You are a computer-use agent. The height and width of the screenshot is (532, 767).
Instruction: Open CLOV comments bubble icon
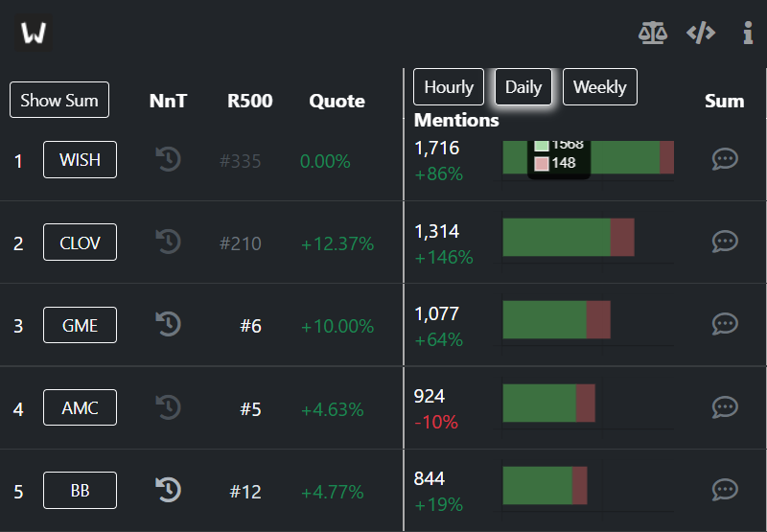[725, 241]
